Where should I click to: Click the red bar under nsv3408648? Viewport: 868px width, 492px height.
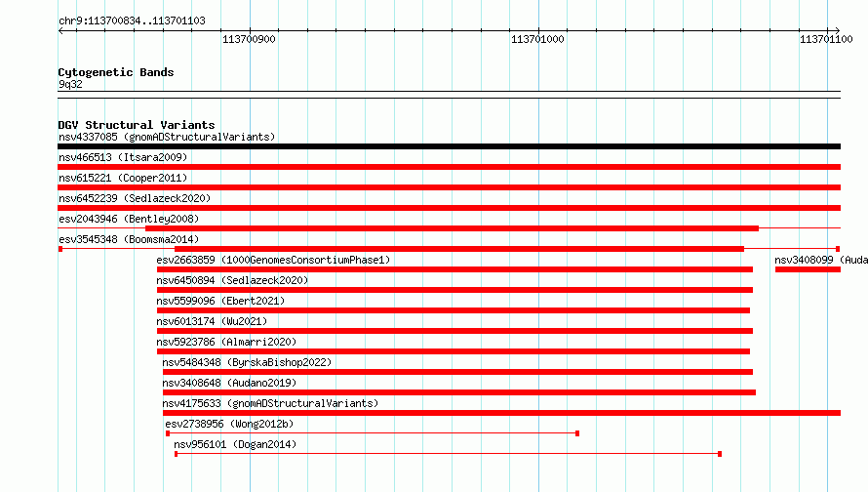459,392
